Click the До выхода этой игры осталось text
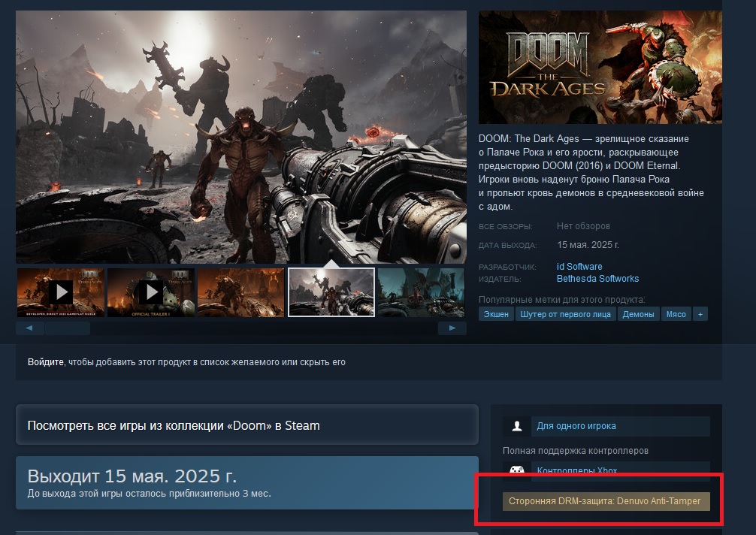The width and height of the screenshot is (756, 535). point(149,494)
